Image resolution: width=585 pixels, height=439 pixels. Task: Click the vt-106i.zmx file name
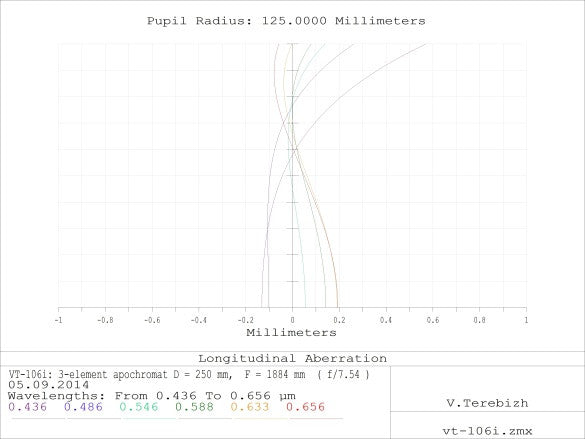point(487,431)
